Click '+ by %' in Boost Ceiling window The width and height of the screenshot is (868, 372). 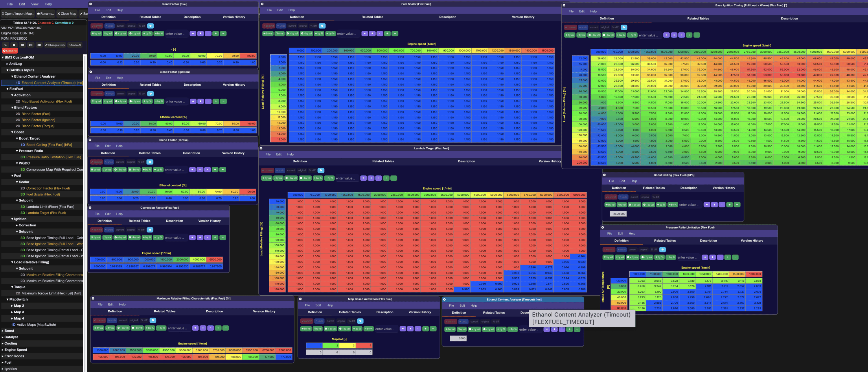[661, 205]
